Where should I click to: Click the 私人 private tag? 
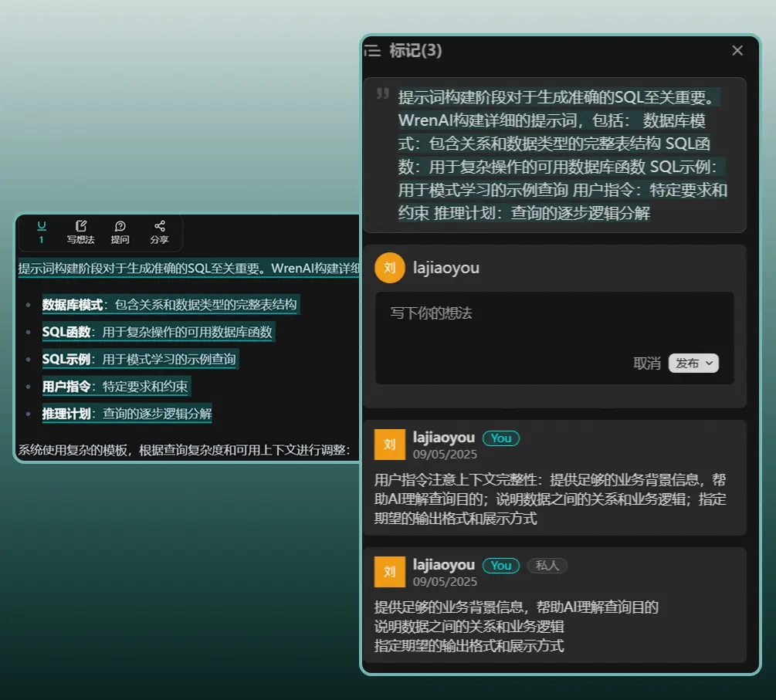547,566
